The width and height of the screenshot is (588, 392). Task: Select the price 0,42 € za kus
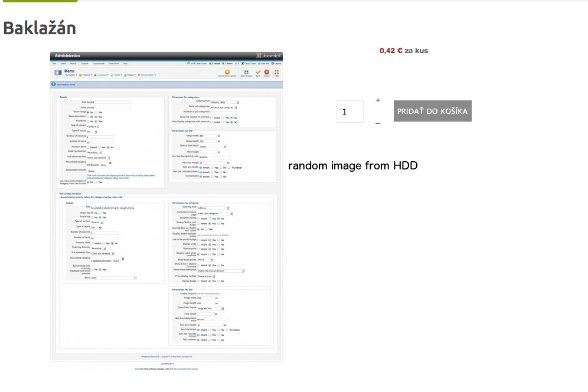pos(403,51)
